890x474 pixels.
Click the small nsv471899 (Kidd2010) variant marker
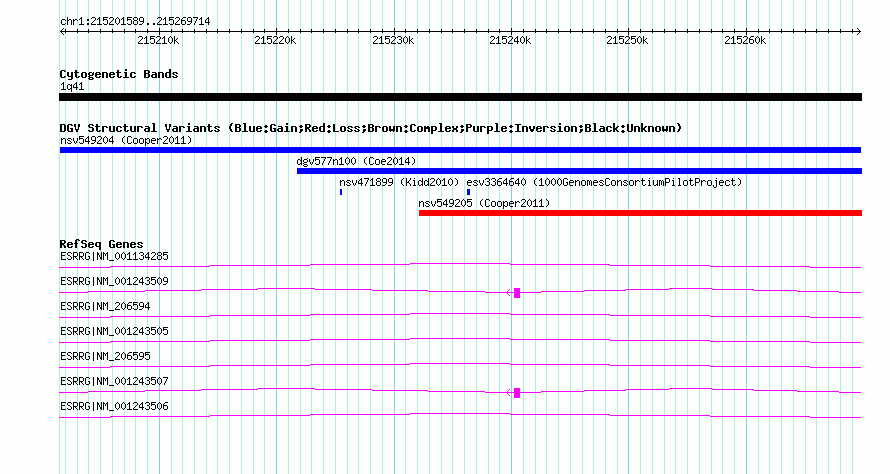pyautogui.click(x=341, y=192)
